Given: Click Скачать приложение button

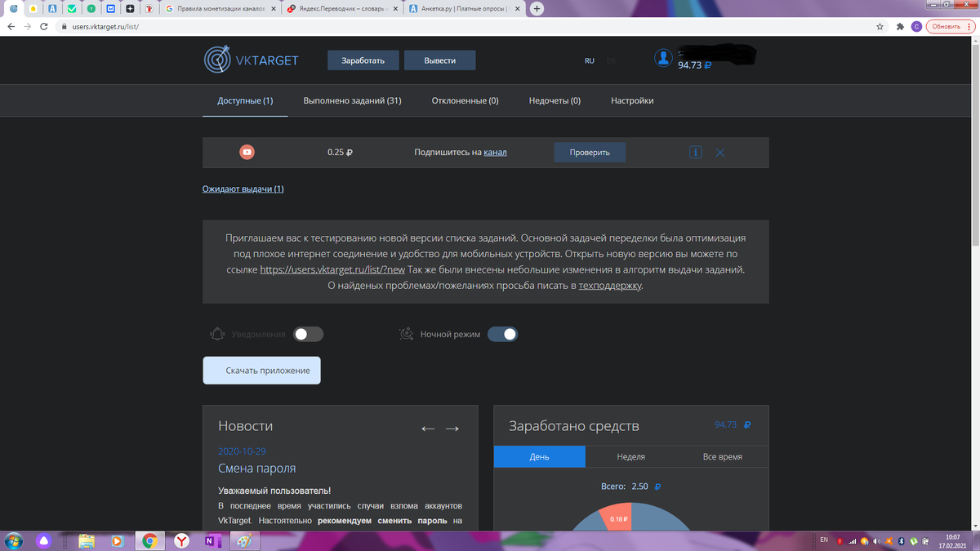Looking at the screenshot, I should pos(261,370).
